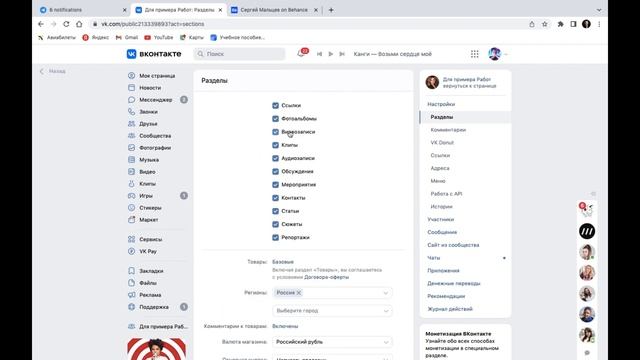
Task: Toggle the Аудиозаписи section checkbox
Action: 276,158
